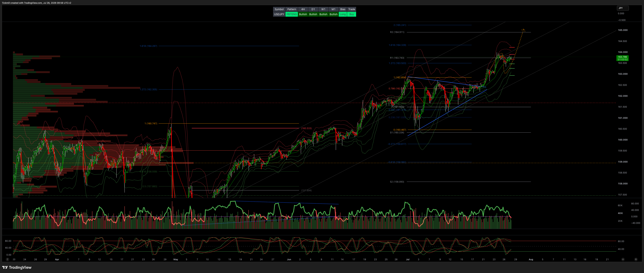Click the green Buy trade cell
Screen dimensions: 644x273
click(x=352, y=14)
